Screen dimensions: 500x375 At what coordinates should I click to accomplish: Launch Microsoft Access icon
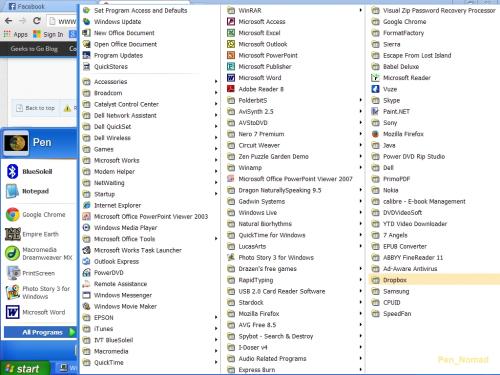[231, 22]
